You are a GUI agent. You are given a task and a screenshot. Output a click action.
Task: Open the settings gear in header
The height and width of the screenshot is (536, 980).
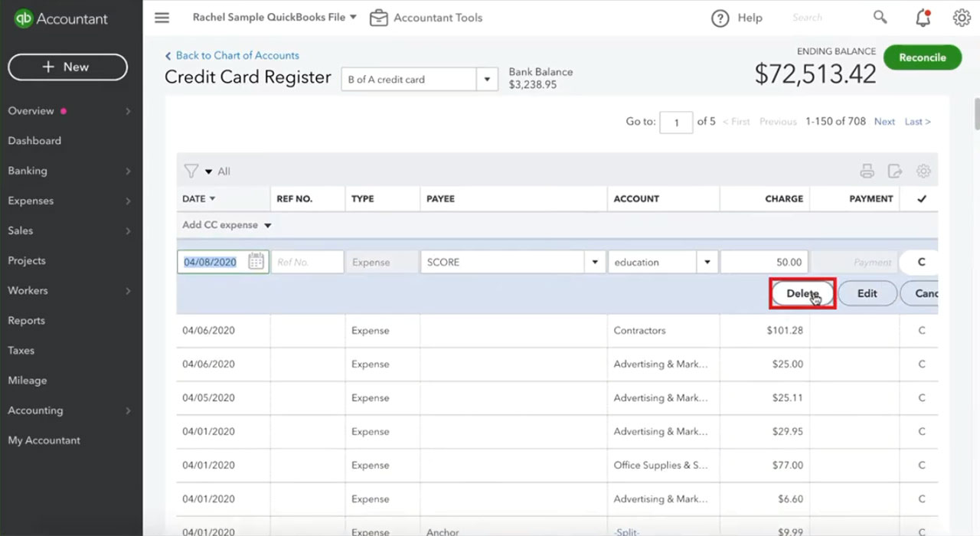962,18
